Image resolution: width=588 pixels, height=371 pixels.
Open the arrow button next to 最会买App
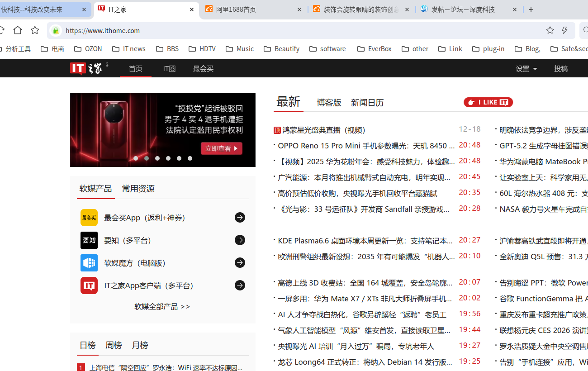240,218
